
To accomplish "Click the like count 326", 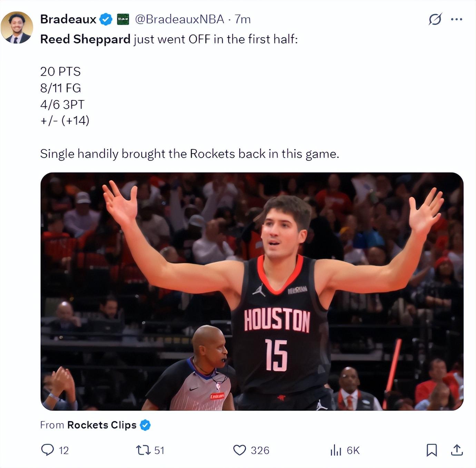I will tap(260, 450).
